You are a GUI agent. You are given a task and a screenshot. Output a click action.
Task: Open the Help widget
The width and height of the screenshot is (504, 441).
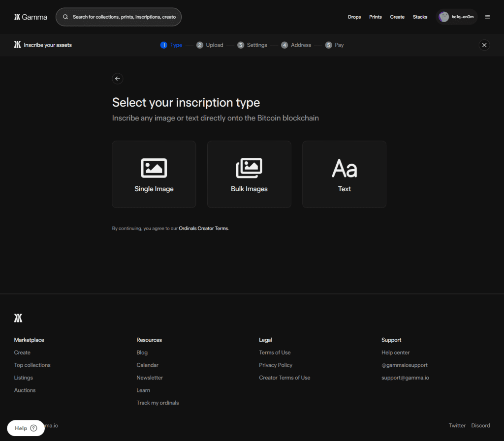[x=26, y=428]
